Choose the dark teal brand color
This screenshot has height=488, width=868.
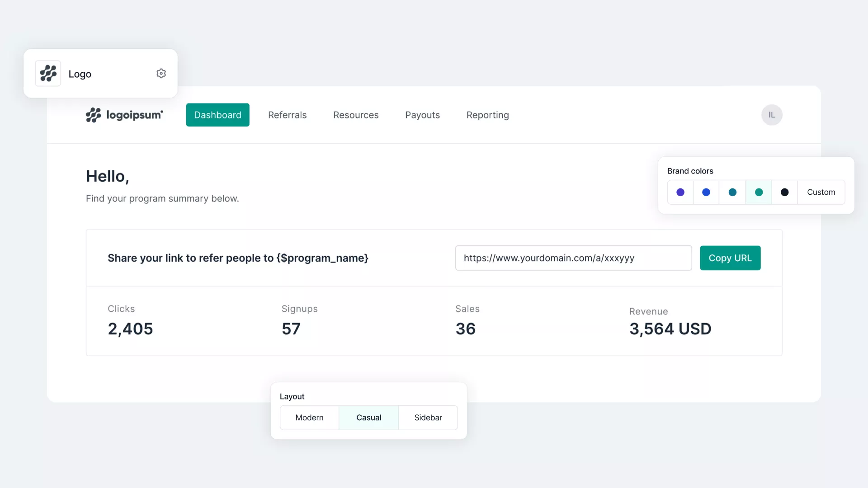(732, 192)
